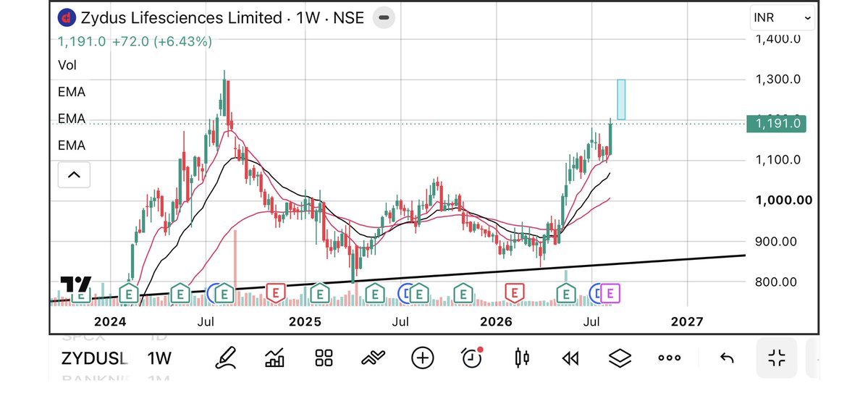
Task: Open the four-squares layout grid icon
Action: coord(324,358)
